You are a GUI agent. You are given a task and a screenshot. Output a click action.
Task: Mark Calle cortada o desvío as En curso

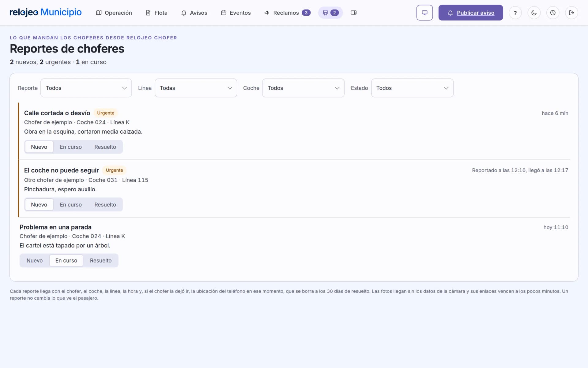pyautogui.click(x=71, y=147)
